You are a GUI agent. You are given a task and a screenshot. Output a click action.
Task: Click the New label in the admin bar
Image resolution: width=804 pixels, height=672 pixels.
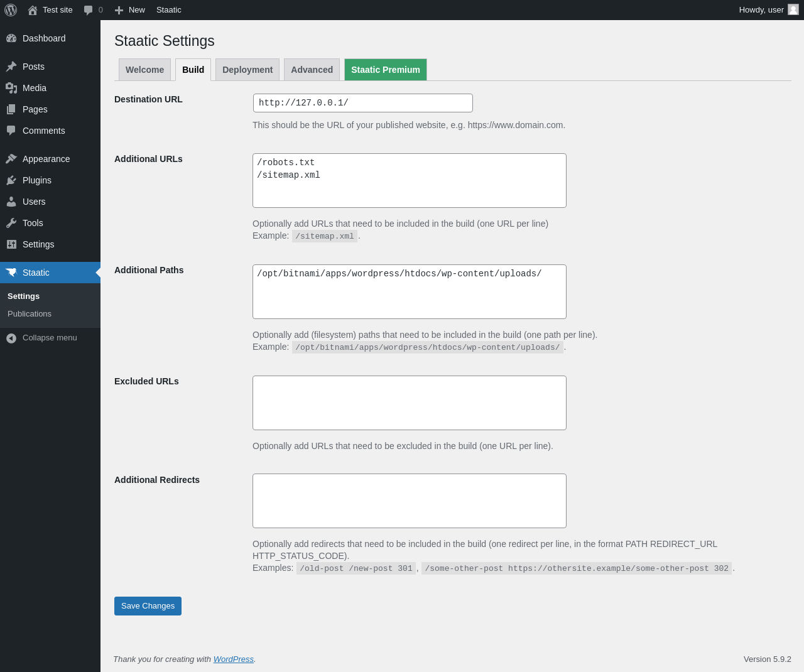coord(136,10)
